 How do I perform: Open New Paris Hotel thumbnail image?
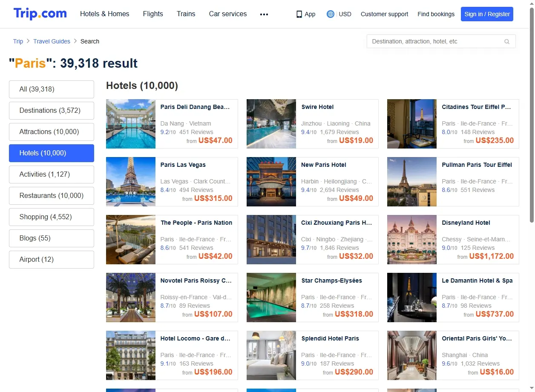point(271,182)
